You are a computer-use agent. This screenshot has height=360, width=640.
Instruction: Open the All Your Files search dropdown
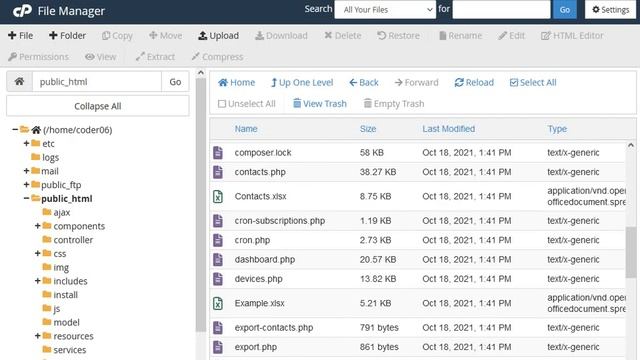click(385, 10)
